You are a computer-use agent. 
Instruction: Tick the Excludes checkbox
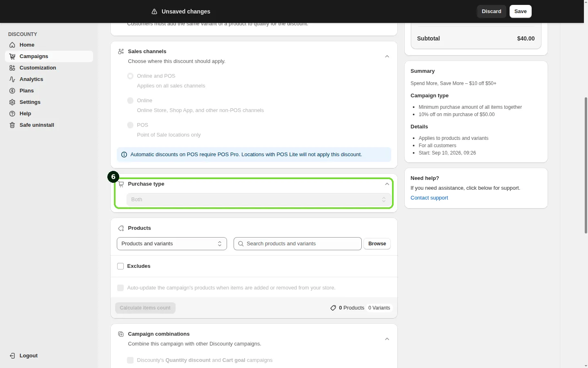(120, 266)
